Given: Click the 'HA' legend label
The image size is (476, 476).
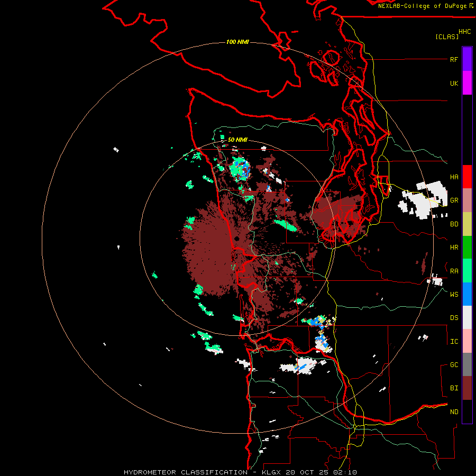Looking at the screenshot, I should 454,177.
